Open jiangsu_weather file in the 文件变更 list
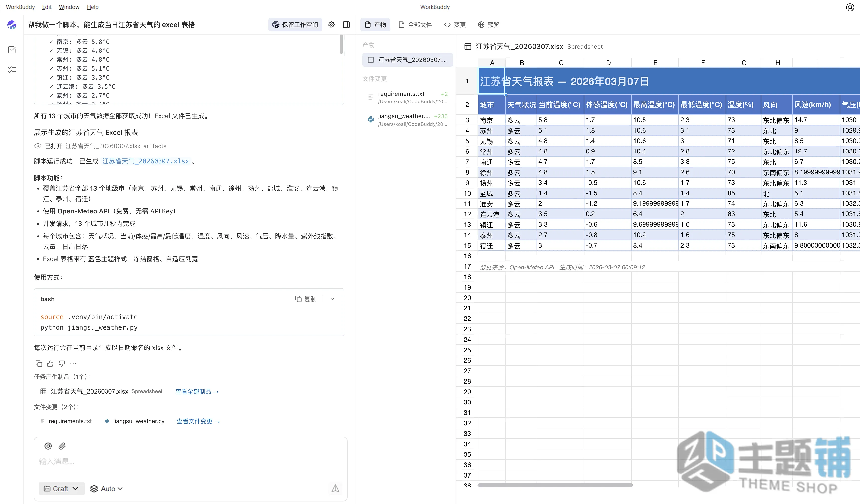Viewport: 860px width, 504px height. coord(407,120)
